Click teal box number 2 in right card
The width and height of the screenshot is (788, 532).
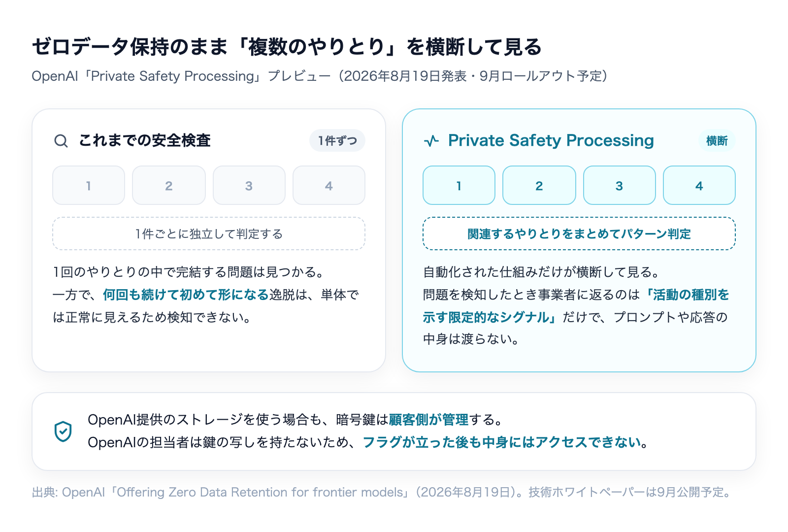pyautogui.click(x=539, y=185)
